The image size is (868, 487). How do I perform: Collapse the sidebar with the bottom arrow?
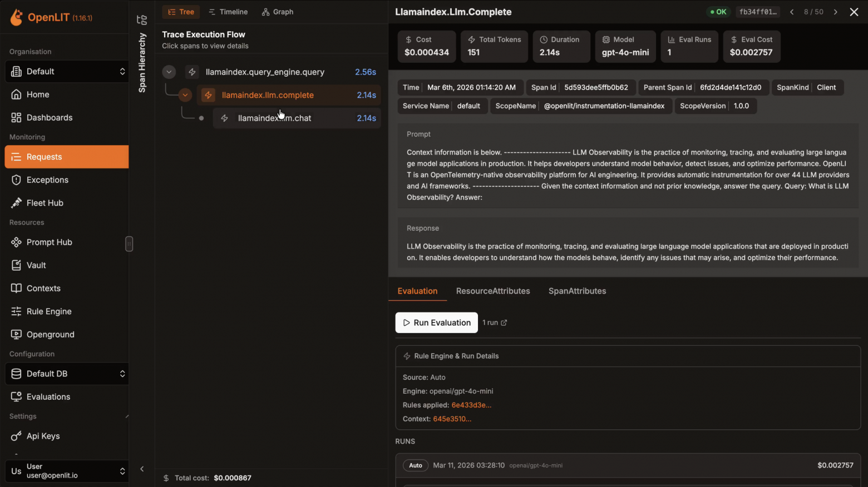[142, 469]
